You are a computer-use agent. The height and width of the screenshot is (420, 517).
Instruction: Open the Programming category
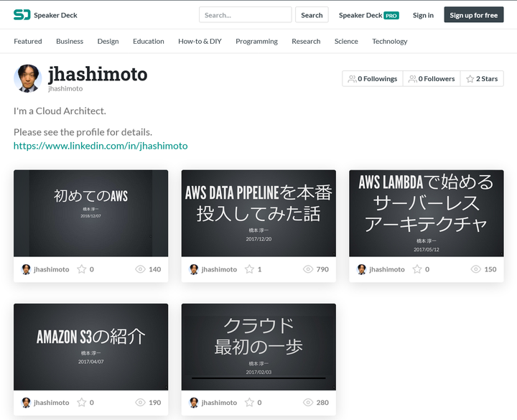pyautogui.click(x=256, y=41)
